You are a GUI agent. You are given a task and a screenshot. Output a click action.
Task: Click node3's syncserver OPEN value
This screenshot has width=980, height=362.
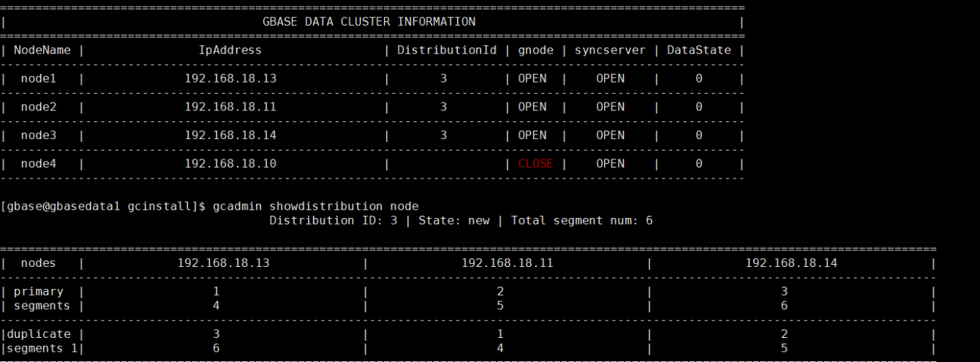610,135
